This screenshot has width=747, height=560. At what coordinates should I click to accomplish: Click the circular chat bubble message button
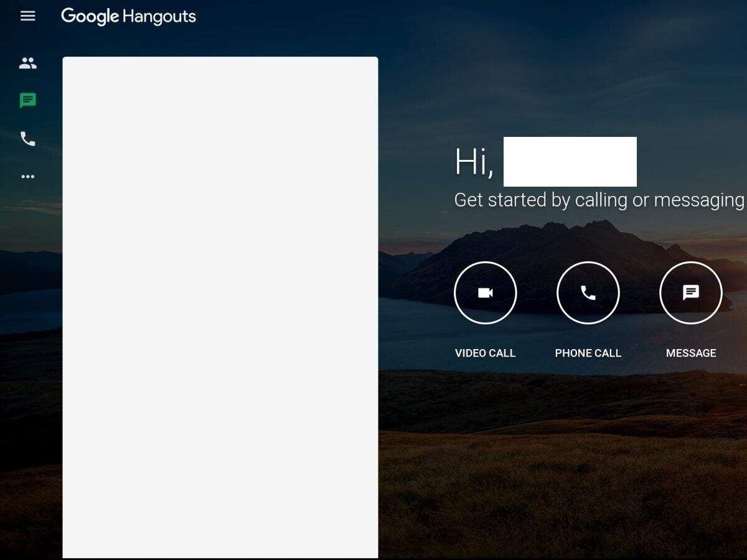[691, 292]
